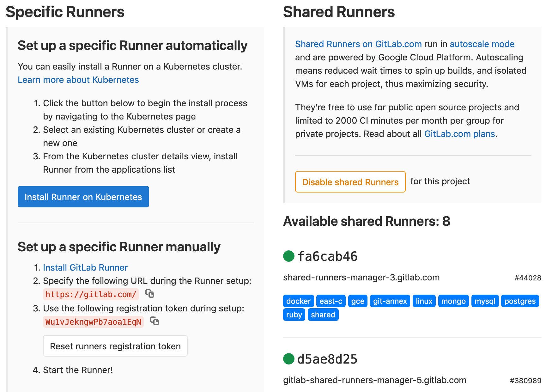Select the shared tag badge

pyautogui.click(x=323, y=314)
